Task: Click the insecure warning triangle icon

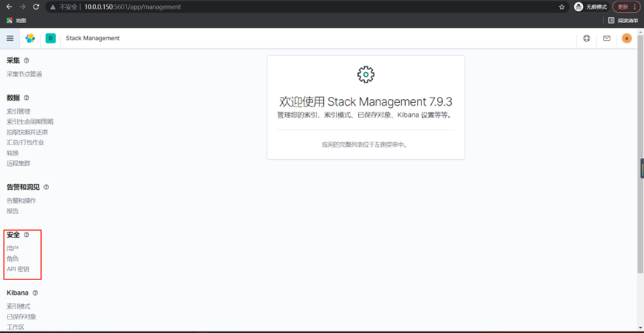Action: [53, 7]
